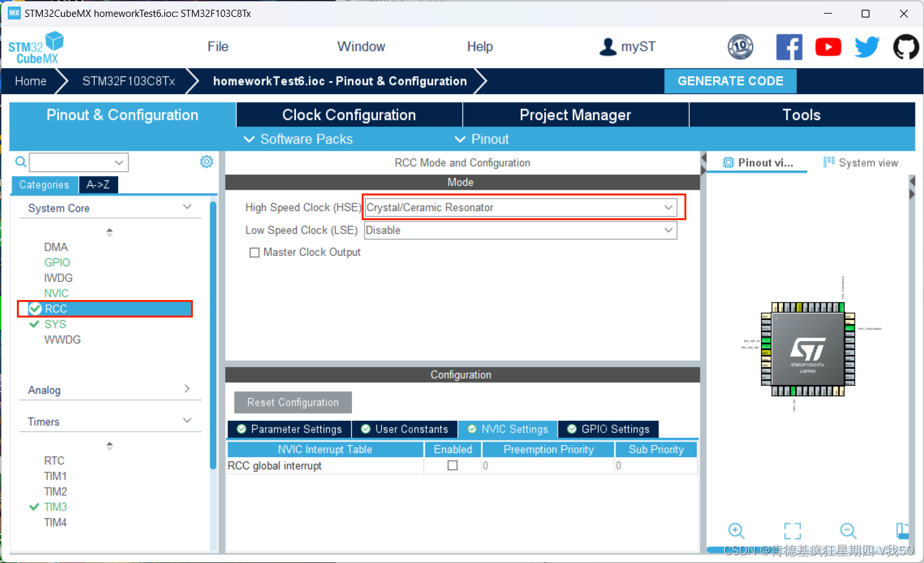Click the STM32F103C8Tx breadcrumb
Screen dimensions: 924x563
pyautogui.click(x=129, y=81)
